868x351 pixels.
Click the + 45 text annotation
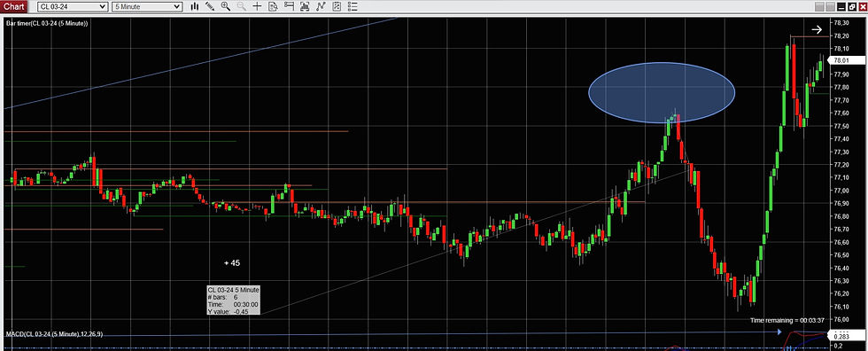(232, 263)
